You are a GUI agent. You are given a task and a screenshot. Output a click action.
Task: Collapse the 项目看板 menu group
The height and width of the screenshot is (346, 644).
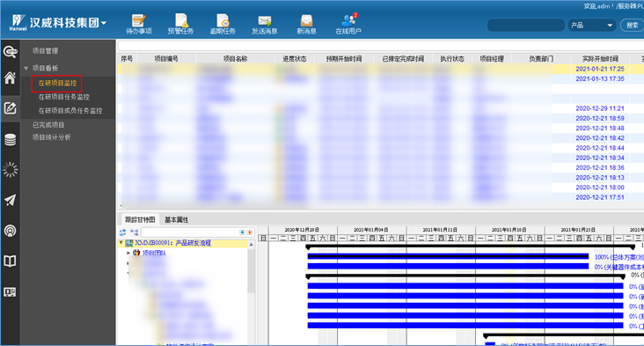tap(26, 68)
